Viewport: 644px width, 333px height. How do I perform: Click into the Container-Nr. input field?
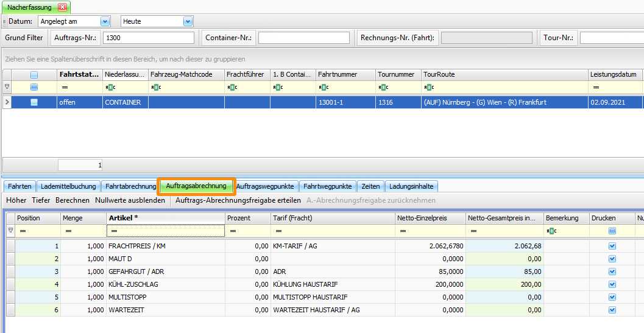pos(303,38)
